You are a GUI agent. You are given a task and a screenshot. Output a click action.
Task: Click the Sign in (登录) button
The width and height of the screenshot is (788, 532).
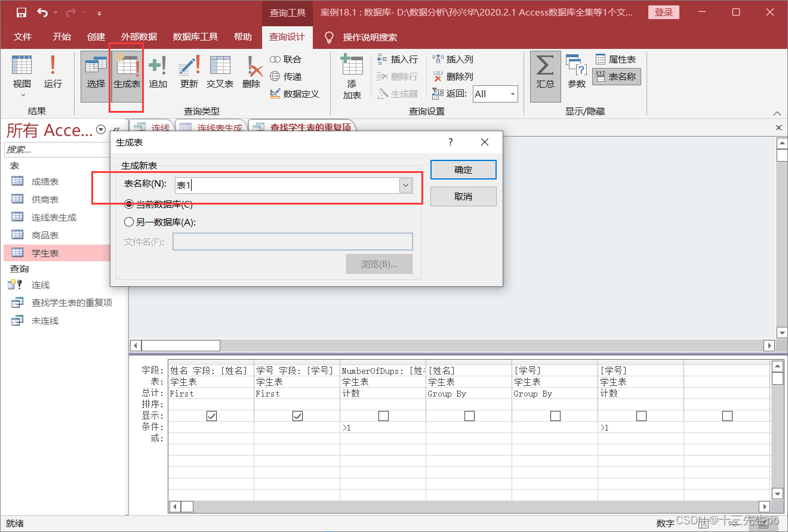coord(664,12)
